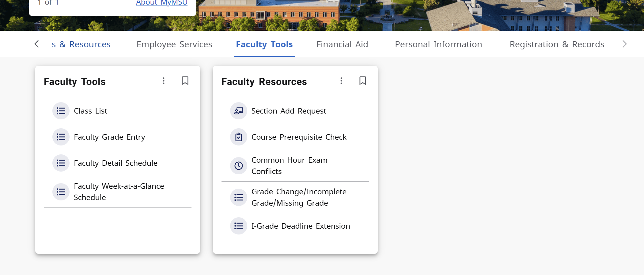Switch to the Financial Aid tab
Image resolution: width=644 pixels, height=275 pixels.
342,44
